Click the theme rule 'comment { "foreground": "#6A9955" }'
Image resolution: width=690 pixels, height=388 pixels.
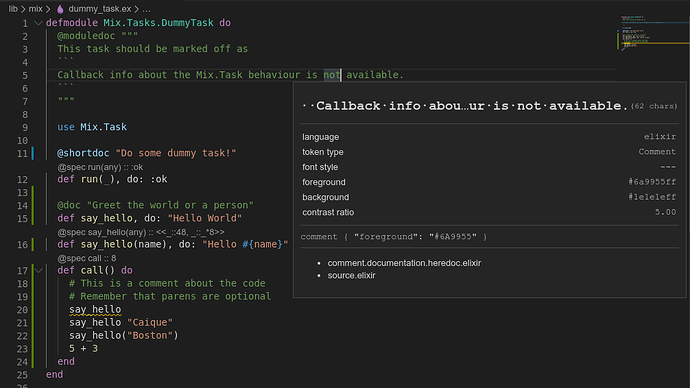pos(394,237)
